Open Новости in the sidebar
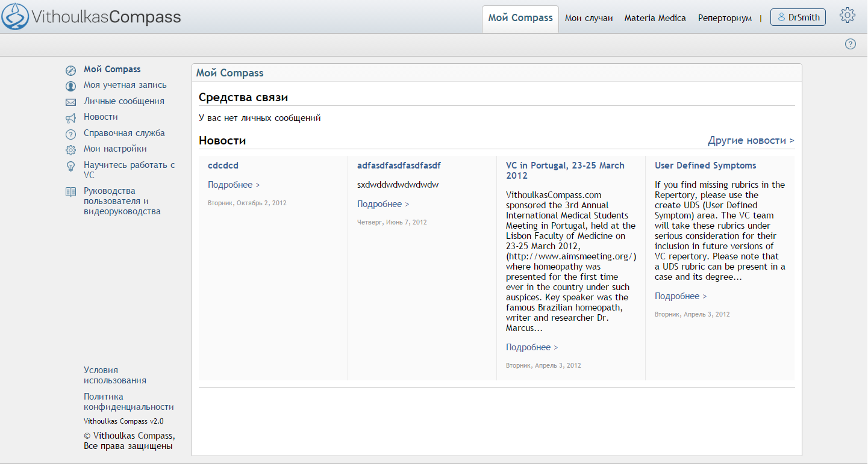Screen dimensions: 868x464 [x=101, y=117]
